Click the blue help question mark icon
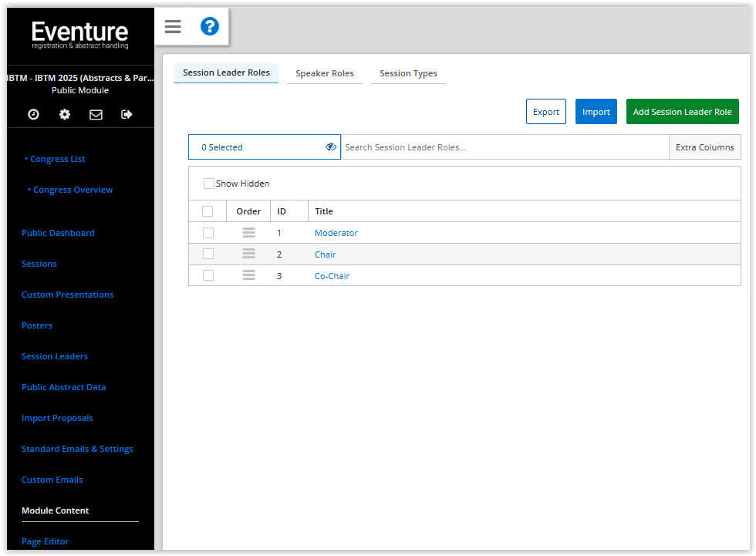Image resolution: width=756 pixels, height=556 pixels. (x=210, y=26)
